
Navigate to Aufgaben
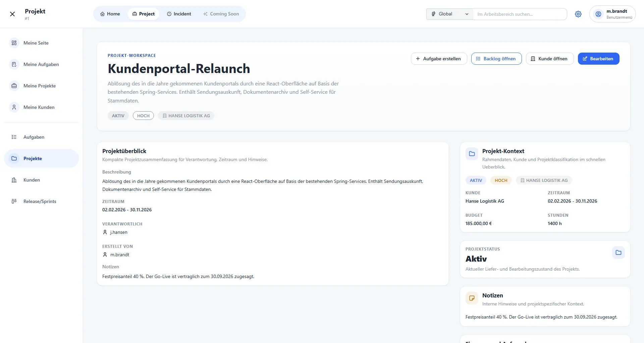pos(41,137)
